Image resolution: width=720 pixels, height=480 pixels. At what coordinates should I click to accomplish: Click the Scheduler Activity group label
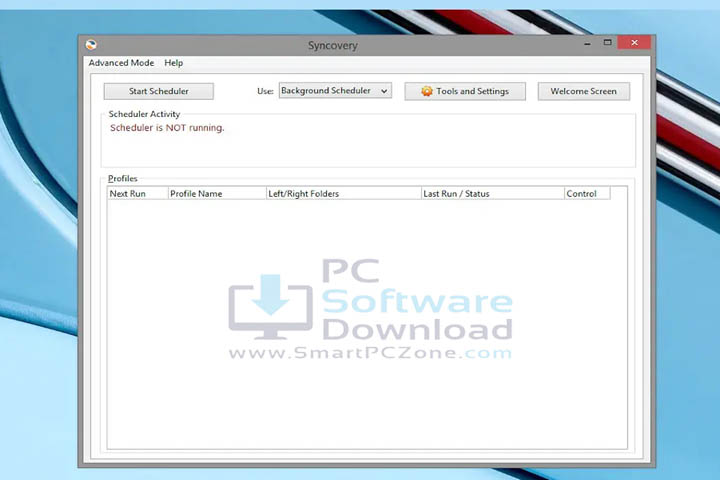click(x=144, y=114)
